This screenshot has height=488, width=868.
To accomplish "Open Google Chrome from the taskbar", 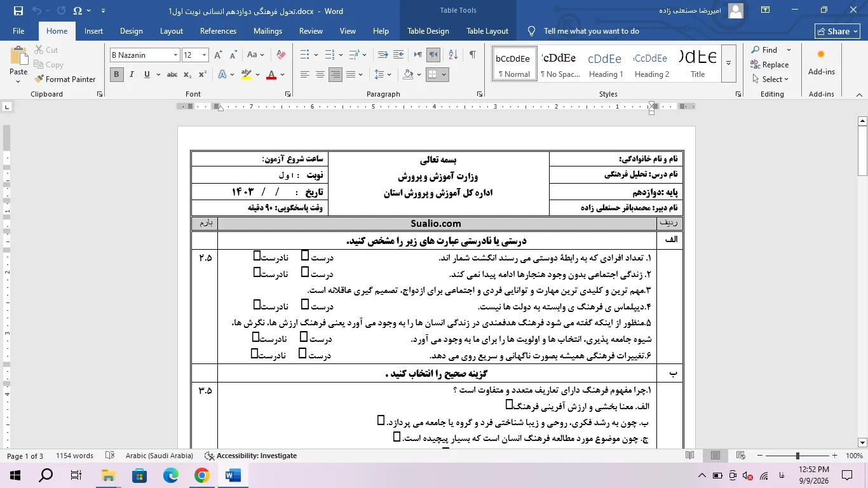I will (x=201, y=475).
